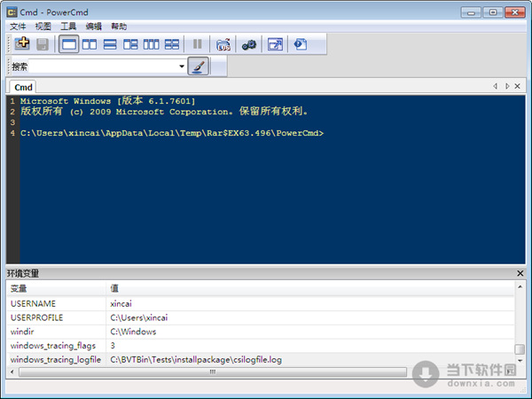The image size is (532, 399).
Task: Click the 变量 column header
Action: [57, 288]
